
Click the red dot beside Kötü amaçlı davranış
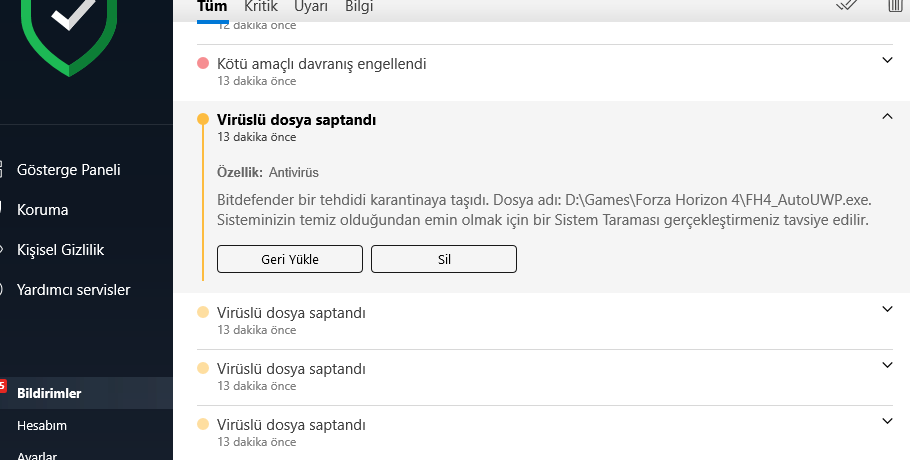click(203, 63)
